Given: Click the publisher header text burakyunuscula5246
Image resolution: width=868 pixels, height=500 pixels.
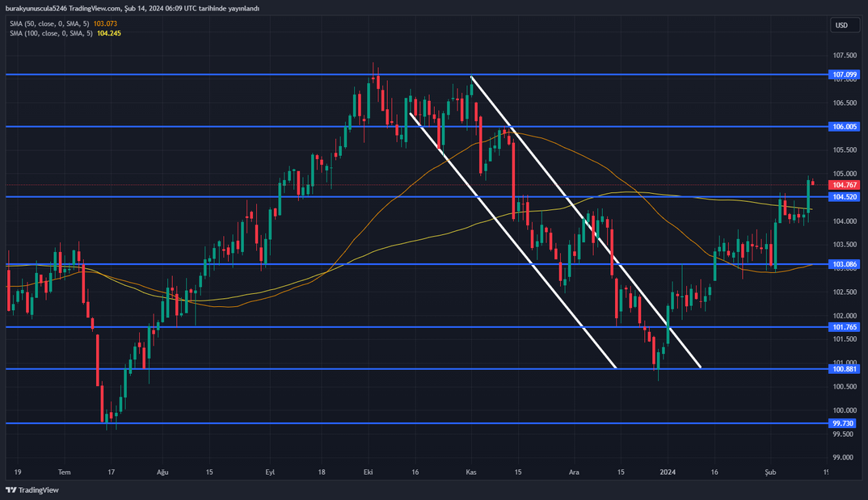Looking at the screenshot, I should coord(36,8).
